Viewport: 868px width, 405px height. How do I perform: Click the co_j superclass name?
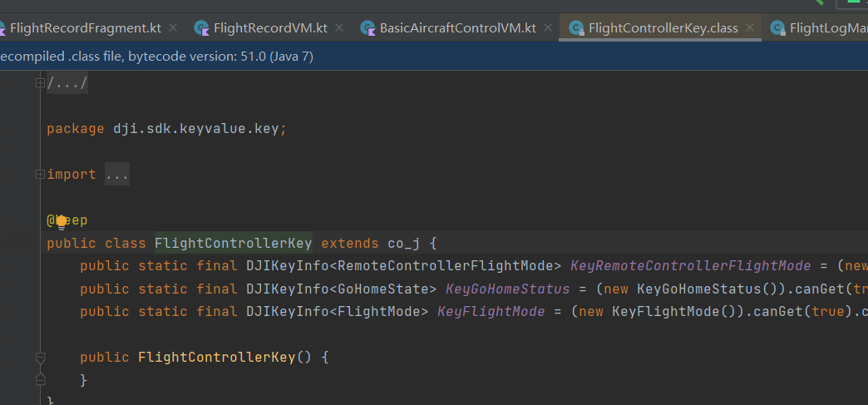tap(403, 244)
